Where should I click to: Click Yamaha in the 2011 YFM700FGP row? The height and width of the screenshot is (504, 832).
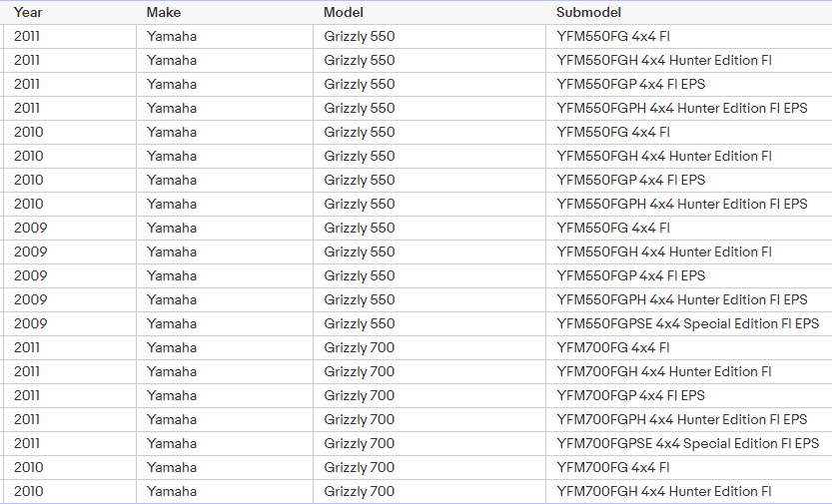[x=172, y=395]
